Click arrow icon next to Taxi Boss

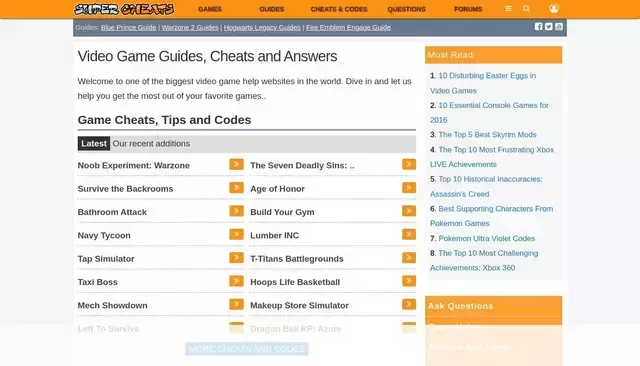[236, 281]
